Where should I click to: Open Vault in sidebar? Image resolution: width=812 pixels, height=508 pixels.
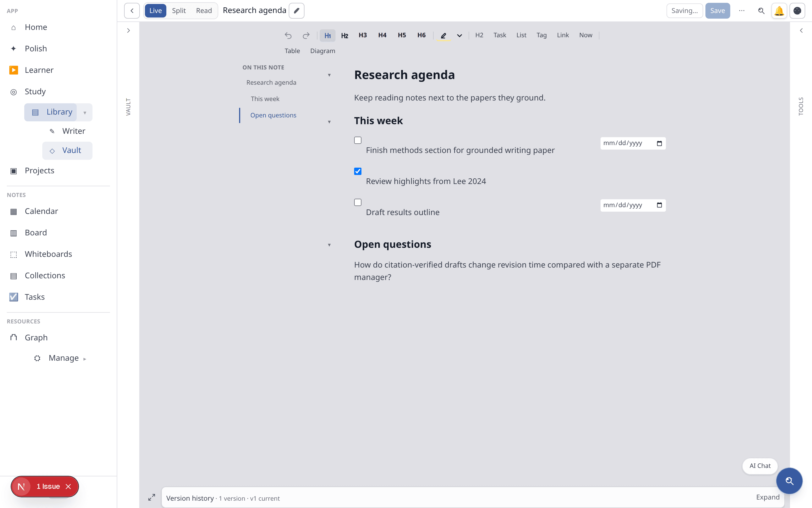pyautogui.click(x=67, y=150)
